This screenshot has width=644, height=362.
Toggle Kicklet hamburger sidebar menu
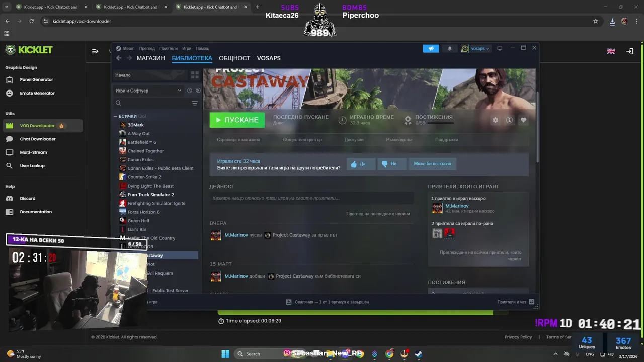95,51
